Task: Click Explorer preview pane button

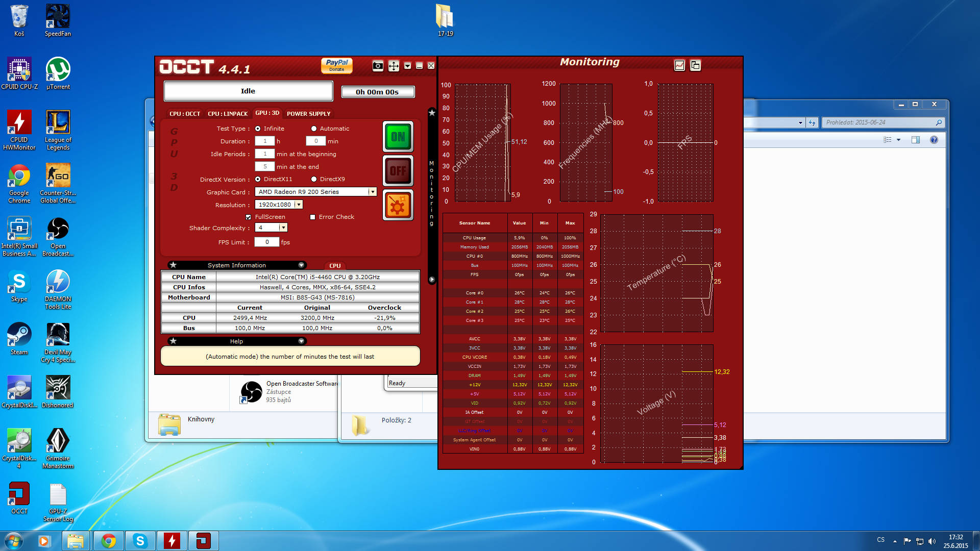Action: tap(916, 140)
